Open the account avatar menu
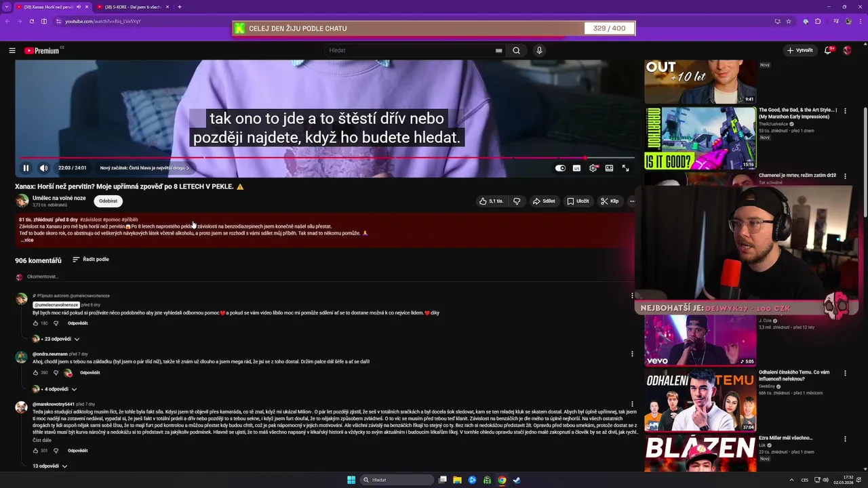868x488 pixels. (x=847, y=50)
